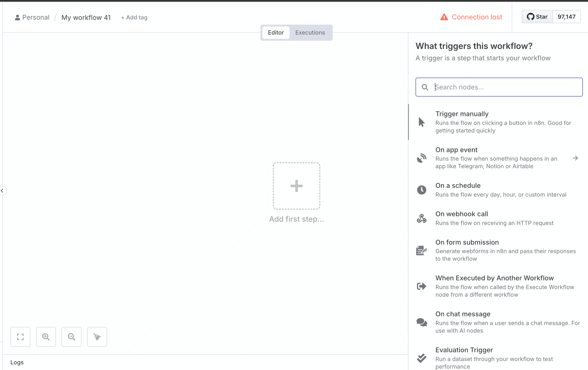The height and width of the screenshot is (370, 588).
Task: Open the Logs panel at bottom
Action: [x=17, y=362]
